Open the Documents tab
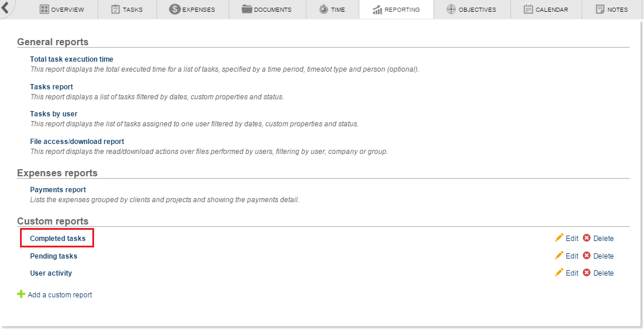This screenshot has height=335, width=644. tap(266, 9)
